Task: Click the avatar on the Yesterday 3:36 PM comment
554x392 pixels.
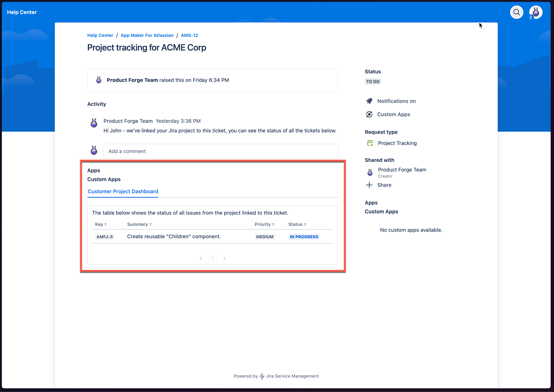Action: [x=94, y=123]
